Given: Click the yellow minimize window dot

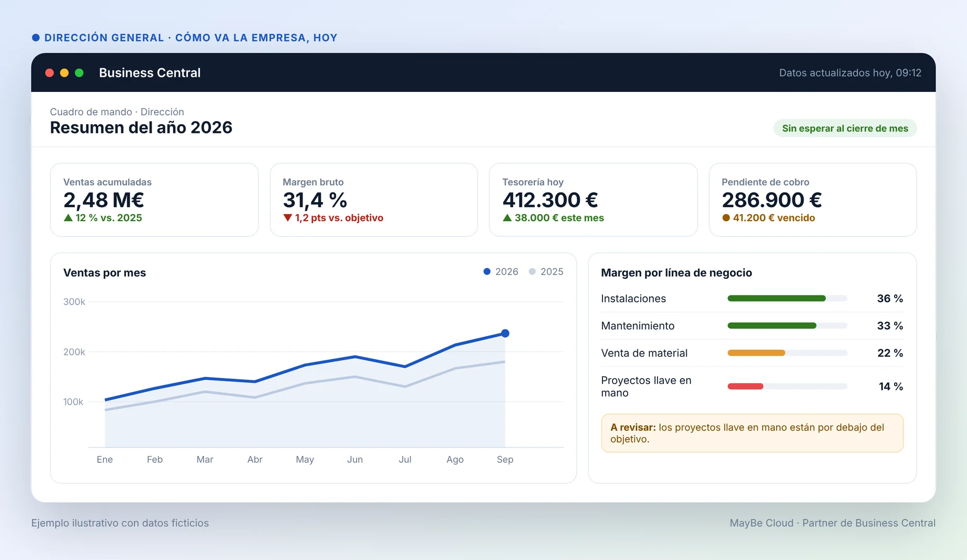Looking at the screenshot, I should pos(64,73).
